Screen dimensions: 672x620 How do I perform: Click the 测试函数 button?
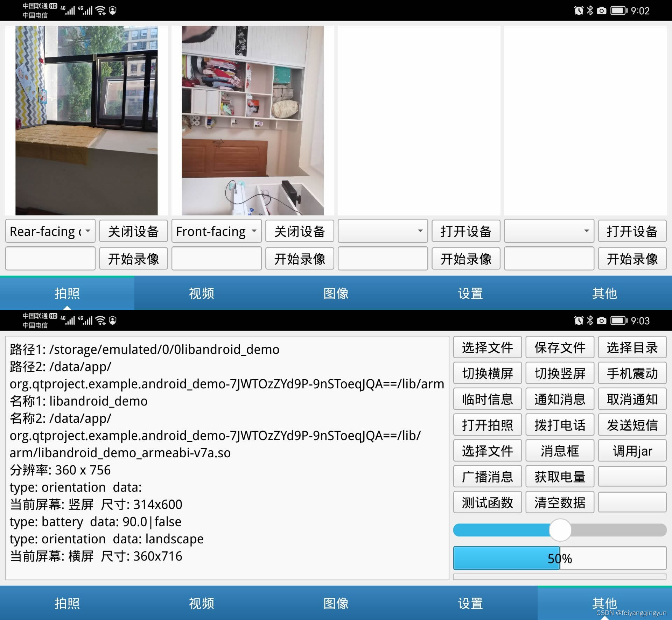488,502
